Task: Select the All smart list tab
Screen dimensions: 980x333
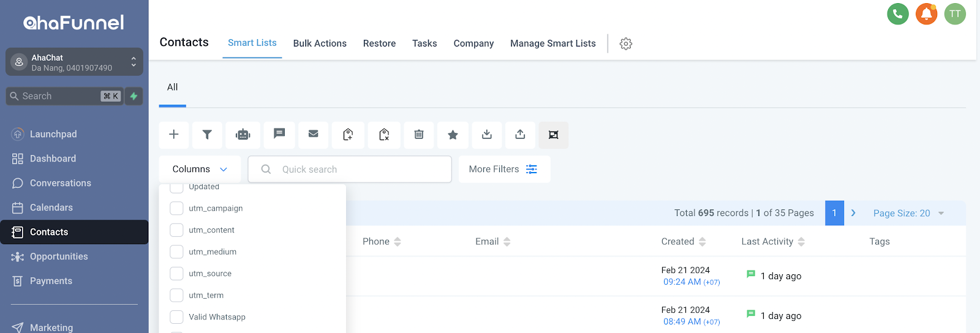Action: [173, 88]
